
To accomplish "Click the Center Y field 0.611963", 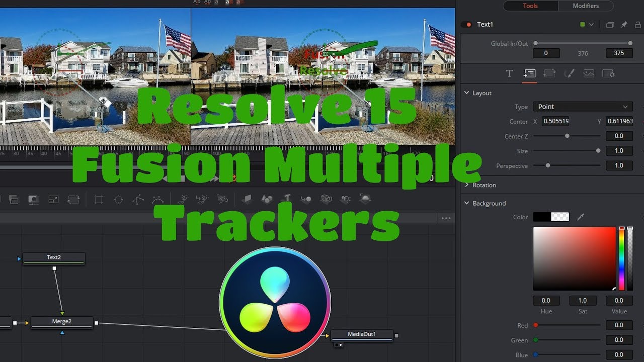I will coord(620,121).
